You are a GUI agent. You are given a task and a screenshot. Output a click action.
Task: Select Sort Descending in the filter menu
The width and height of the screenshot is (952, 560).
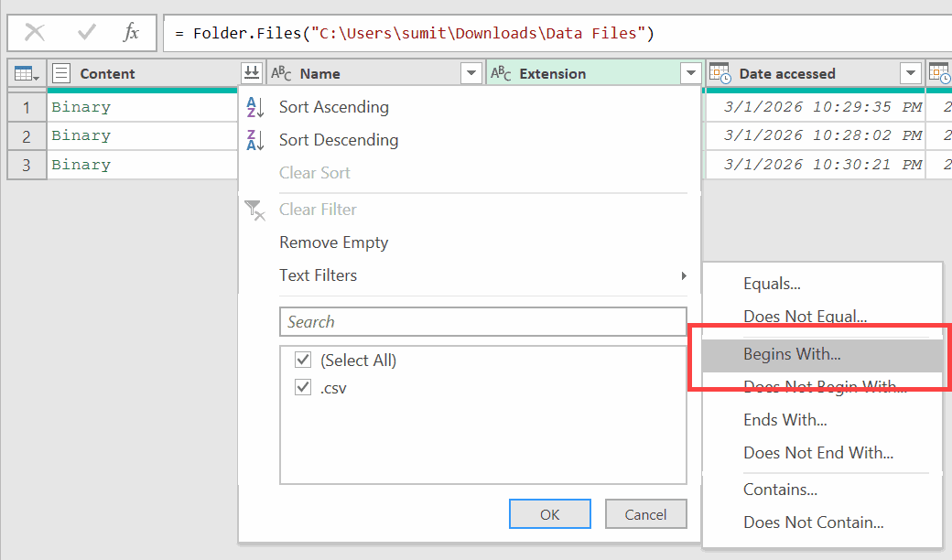tap(339, 139)
